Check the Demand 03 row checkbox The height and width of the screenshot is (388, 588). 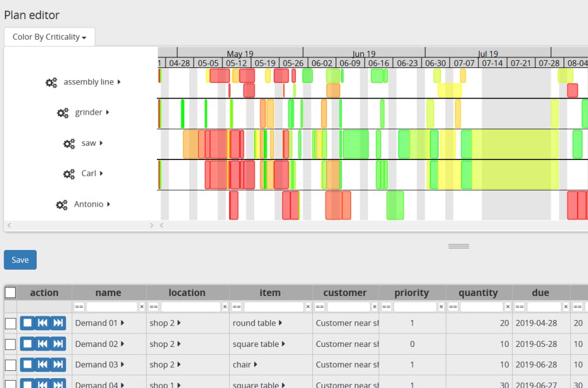click(x=10, y=365)
